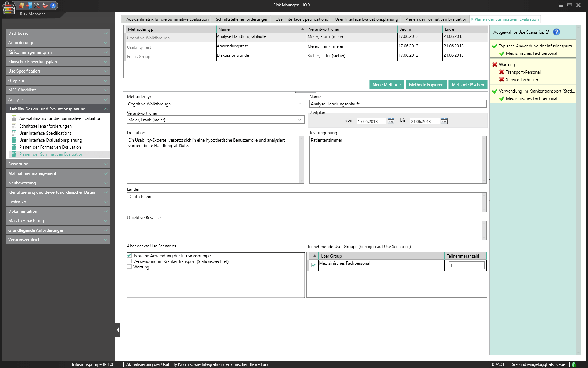This screenshot has height=368, width=588.
Task: Check the Wartung use scenario
Action: [129, 267]
